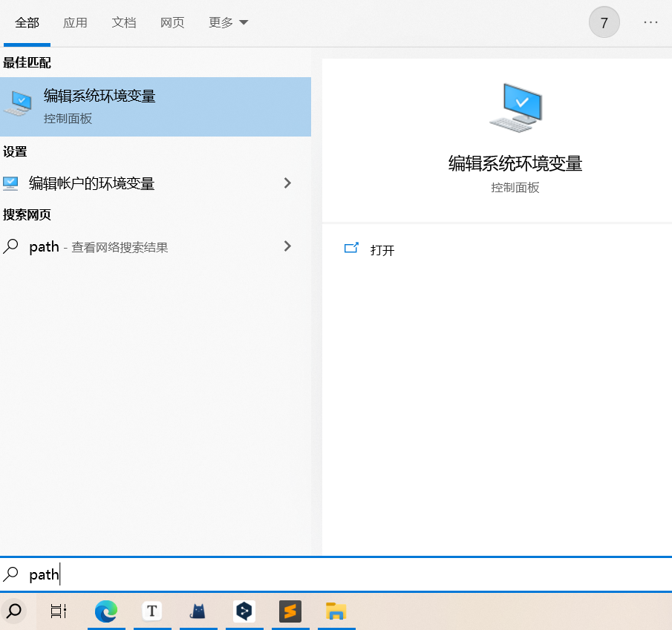Open the three-dots options menu
The image size is (672, 630).
(x=650, y=22)
